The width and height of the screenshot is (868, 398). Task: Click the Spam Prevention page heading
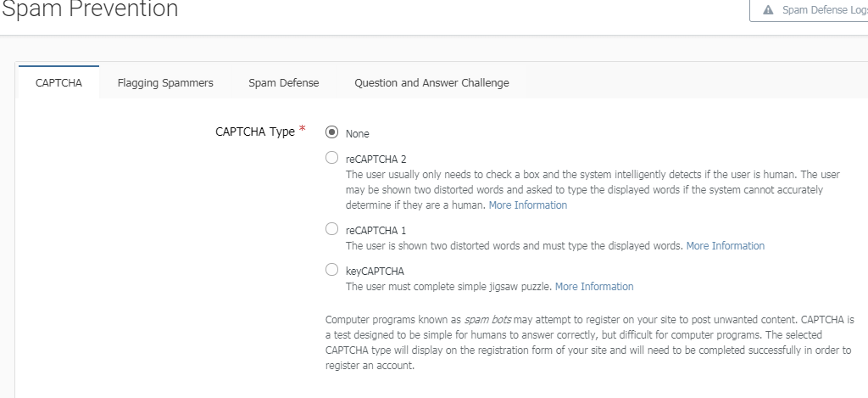90,8
